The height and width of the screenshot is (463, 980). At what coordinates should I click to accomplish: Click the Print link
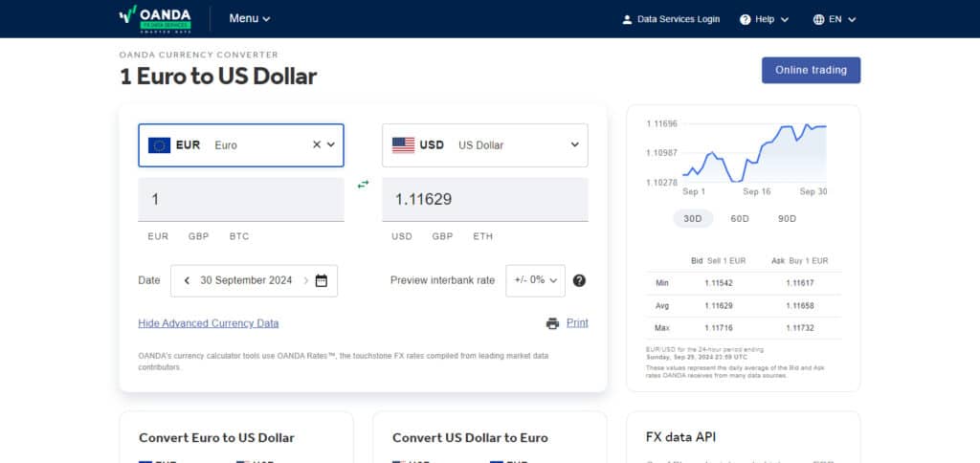tap(577, 323)
